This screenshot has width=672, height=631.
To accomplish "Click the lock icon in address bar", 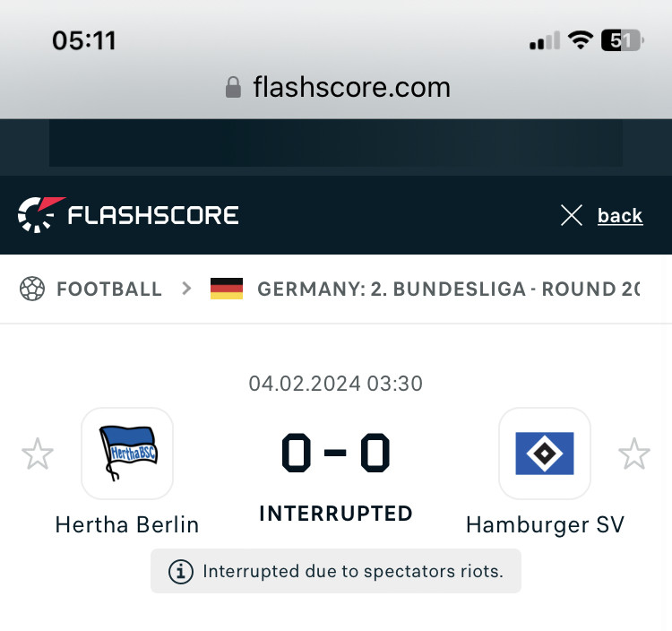I will pos(233,87).
